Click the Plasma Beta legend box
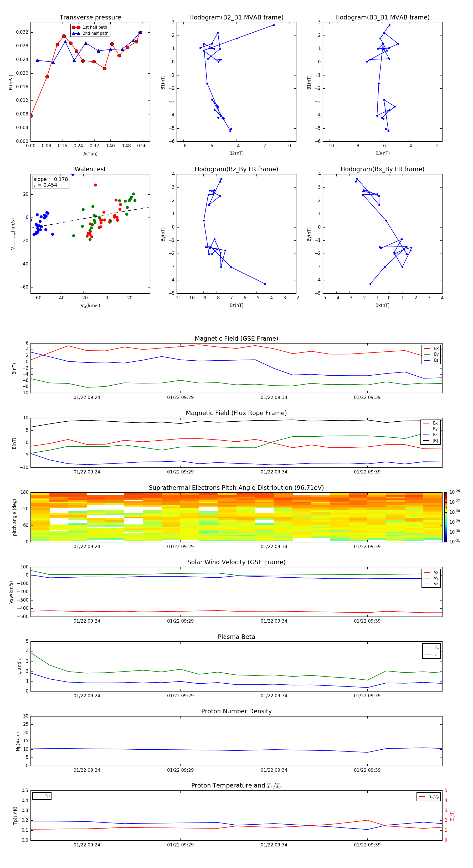This screenshot has height=868, width=473. [x=431, y=651]
